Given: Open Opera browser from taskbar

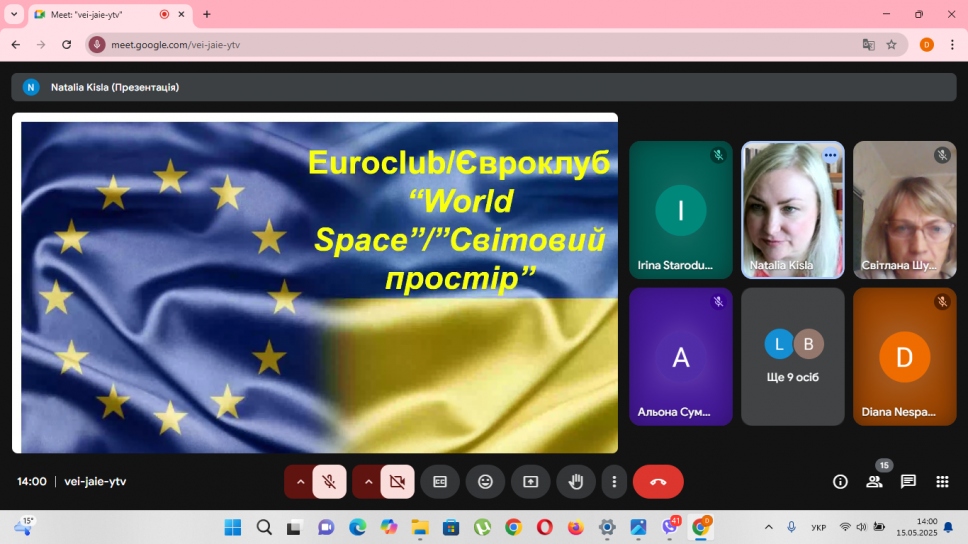Looking at the screenshot, I should click(x=544, y=527).
